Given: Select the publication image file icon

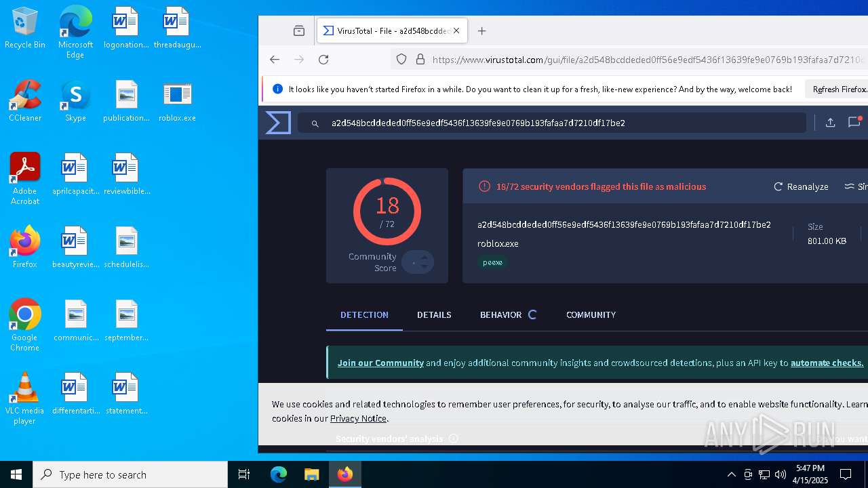Looking at the screenshot, I should pyautogui.click(x=126, y=101).
